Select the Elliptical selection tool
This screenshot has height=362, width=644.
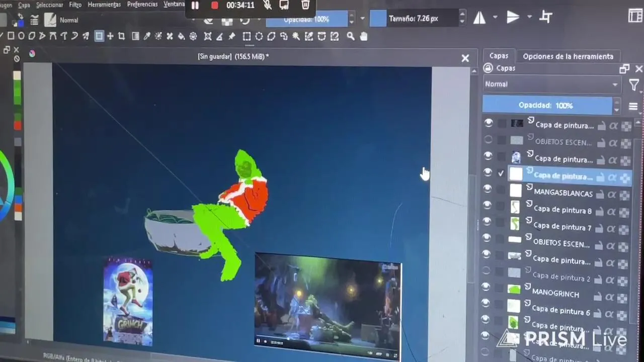tap(259, 36)
